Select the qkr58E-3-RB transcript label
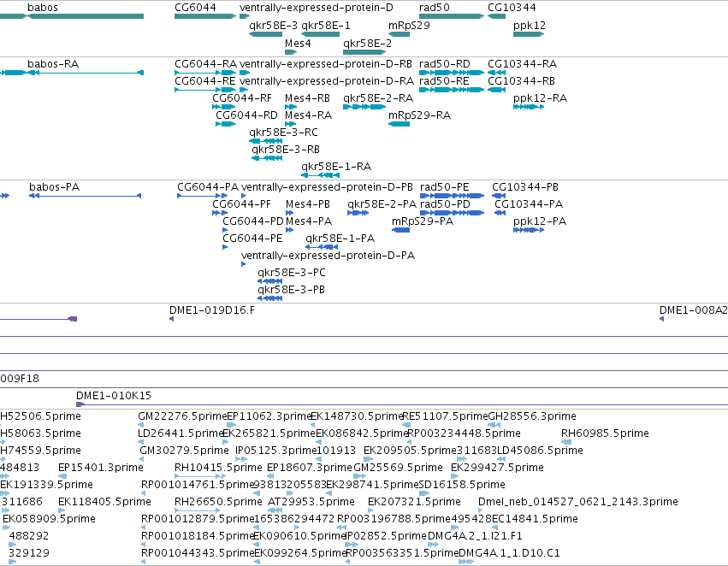 coord(286,150)
